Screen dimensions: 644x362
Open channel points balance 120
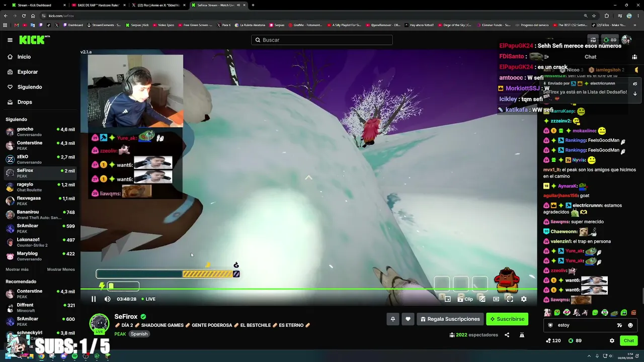point(553,341)
